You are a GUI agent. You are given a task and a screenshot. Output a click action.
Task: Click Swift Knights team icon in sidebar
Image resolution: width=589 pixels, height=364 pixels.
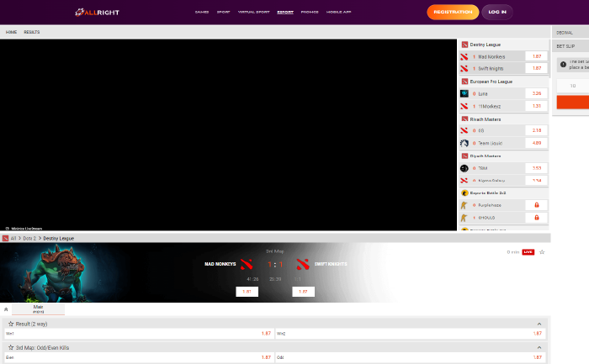point(464,68)
